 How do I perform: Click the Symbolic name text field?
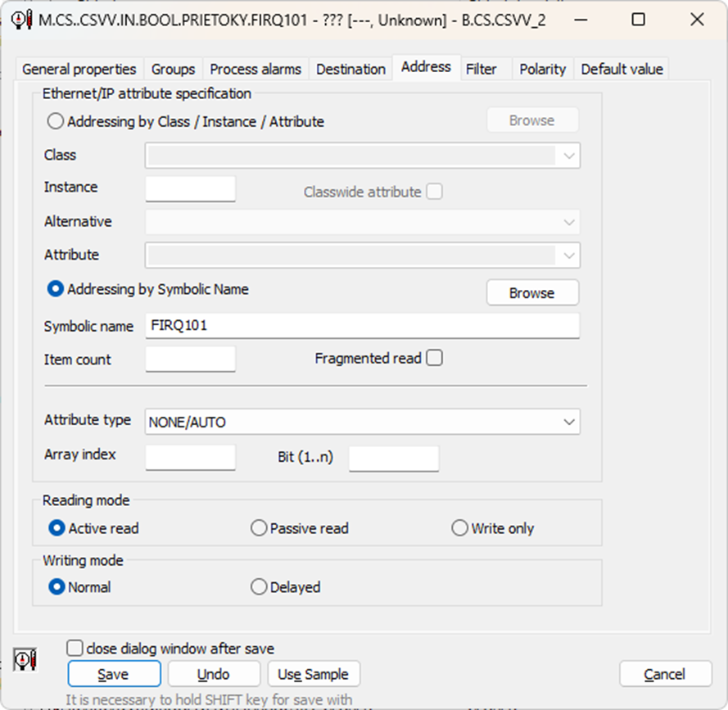pos(362,326)
